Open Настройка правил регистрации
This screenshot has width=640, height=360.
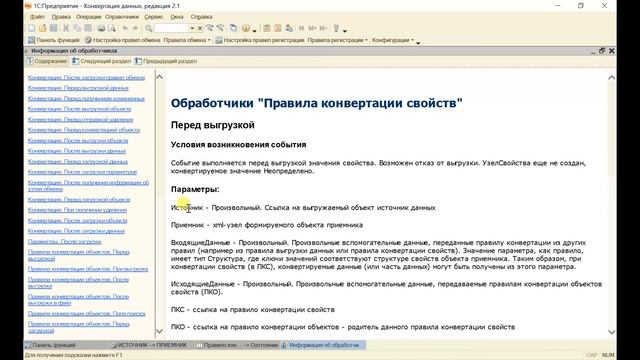260,40
